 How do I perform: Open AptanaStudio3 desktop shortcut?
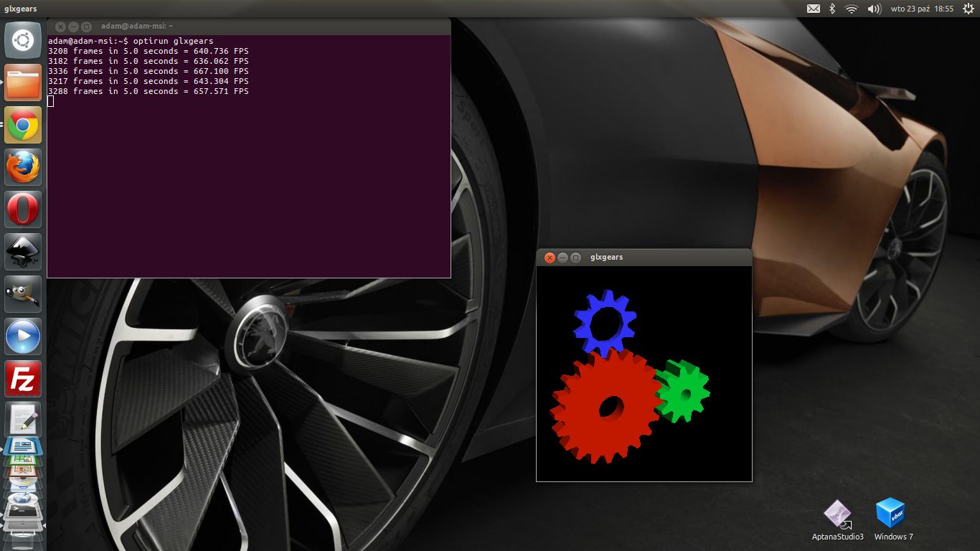pyautogui.click(x=837, y=519)
